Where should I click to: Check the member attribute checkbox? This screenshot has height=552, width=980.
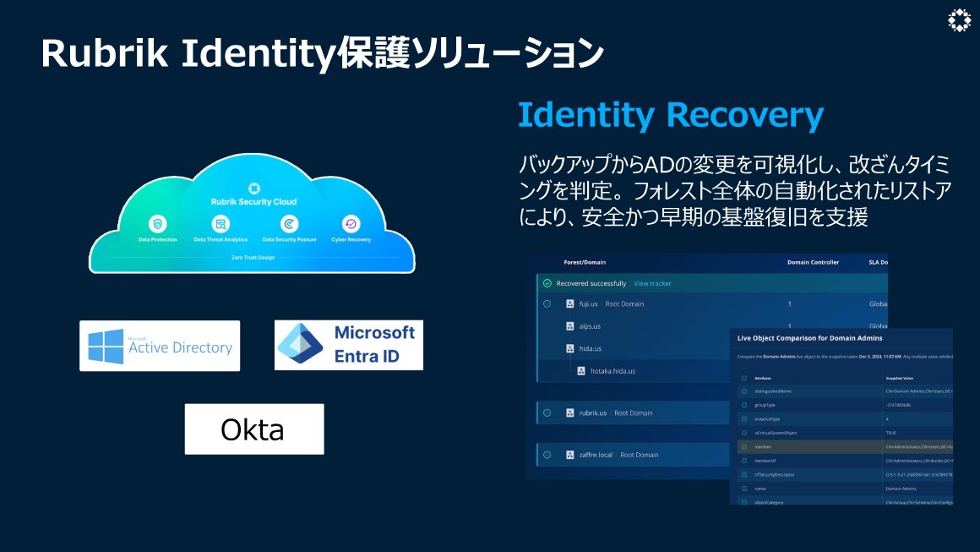pyautogui.click(x=744, y=447)
